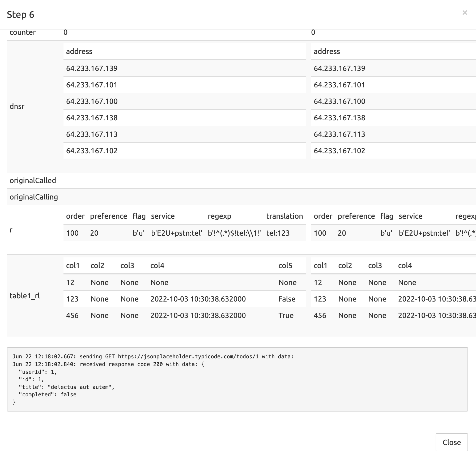Click the right 'preference' value 20
476x458 pixels.
(342, 233)
